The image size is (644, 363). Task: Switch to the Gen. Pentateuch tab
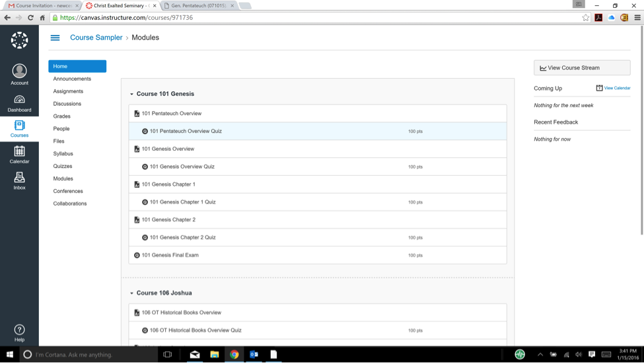coord(198,6)
